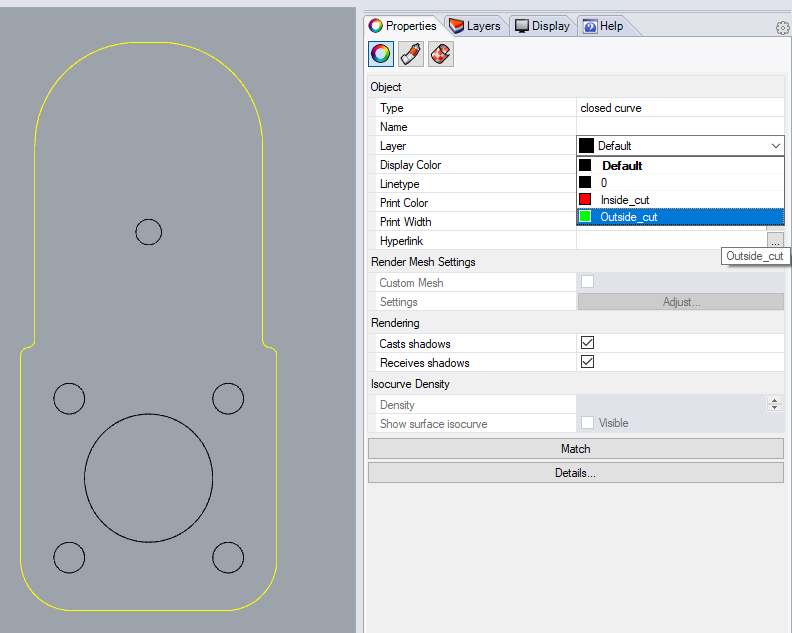Open the Hyperlink browse ellipsis button
This screenshot has width=792, height=633.
pos(775,241)
